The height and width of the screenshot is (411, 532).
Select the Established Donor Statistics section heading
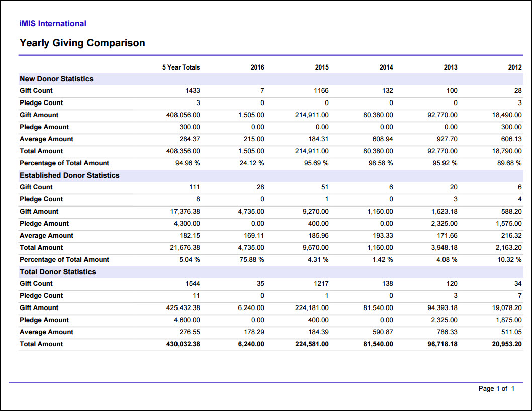(x=69, y=175)
